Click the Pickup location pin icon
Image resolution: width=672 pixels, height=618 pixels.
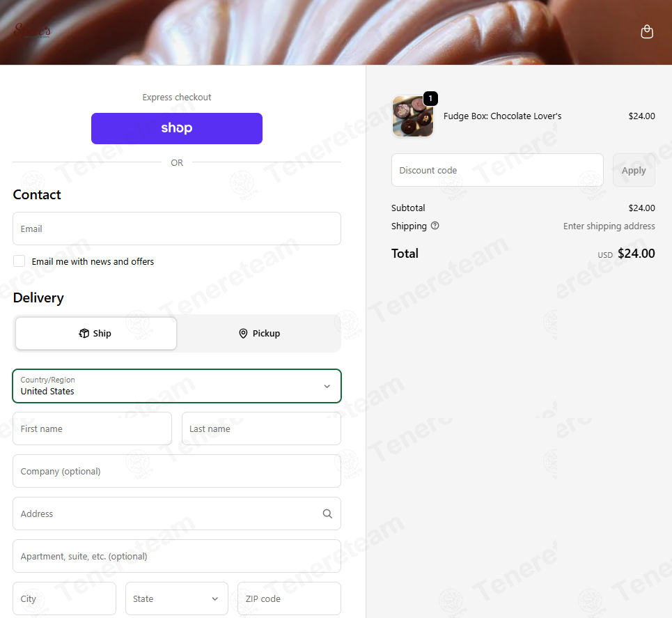(x=243, y=333)
